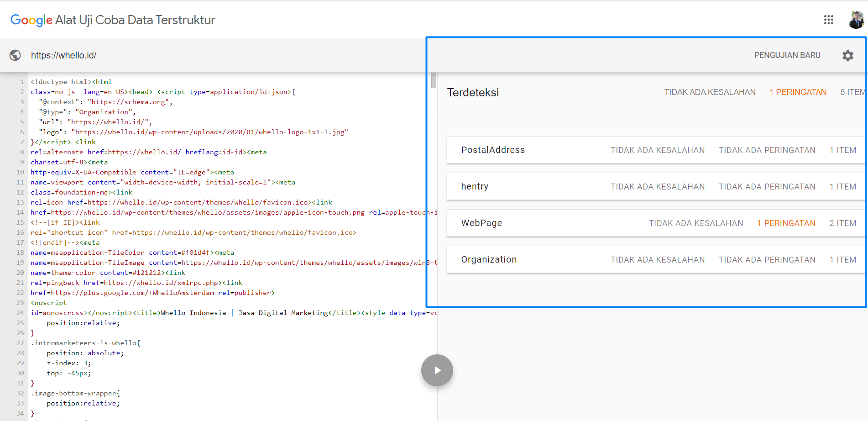Image resolution: width=868 pixels, height=421 pixels.
Task: Click the Terdeteksi heading
Action: point(473,93)
